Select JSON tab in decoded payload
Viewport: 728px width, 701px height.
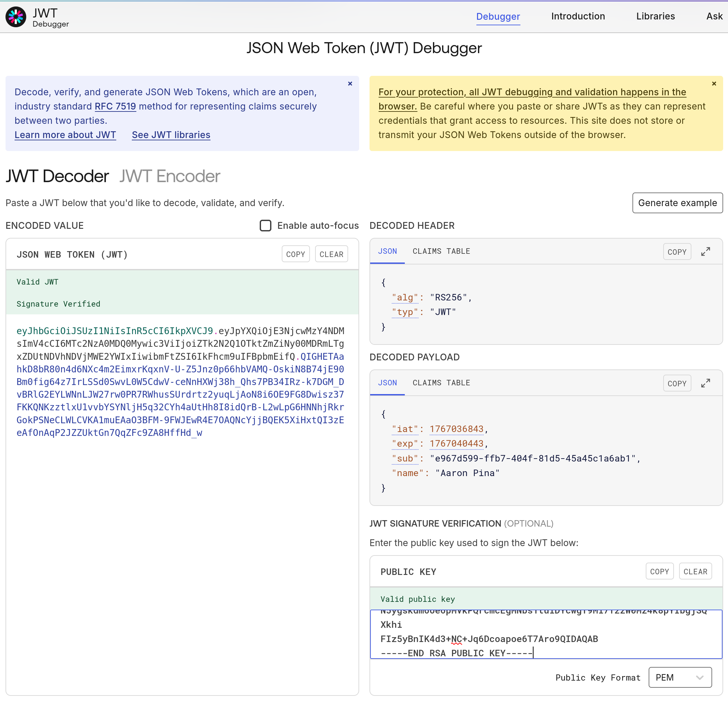tap(387, 383)
